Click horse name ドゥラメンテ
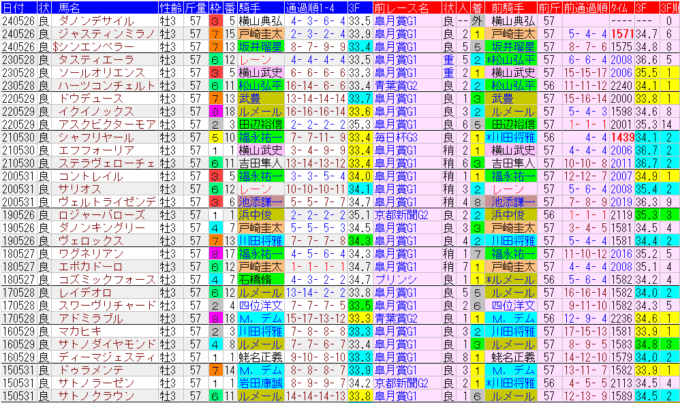 point(91,370)
